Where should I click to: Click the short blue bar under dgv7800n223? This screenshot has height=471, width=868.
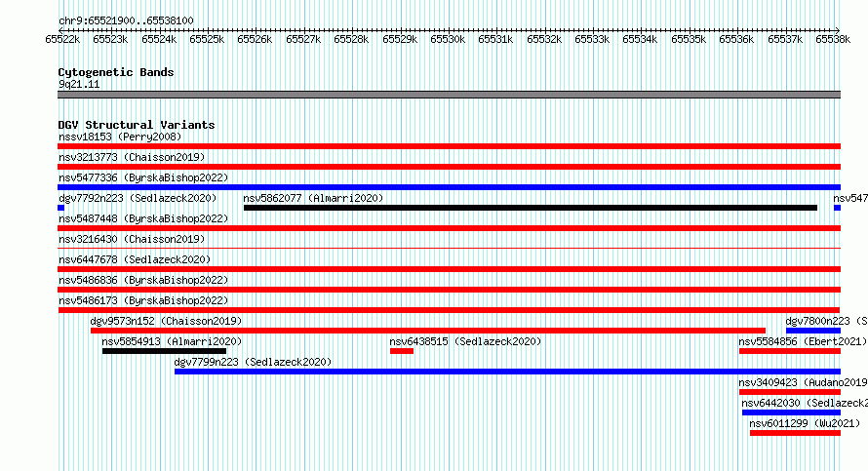[x=813, y=331]
